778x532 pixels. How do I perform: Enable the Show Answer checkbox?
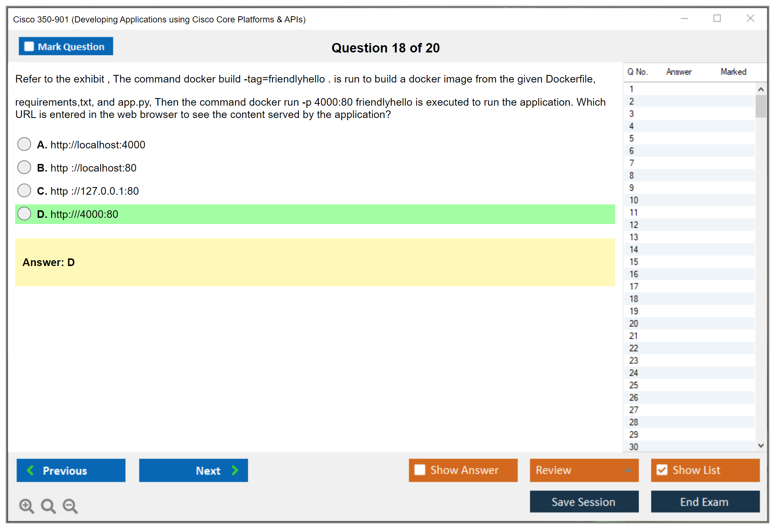[x=420, y=470]
